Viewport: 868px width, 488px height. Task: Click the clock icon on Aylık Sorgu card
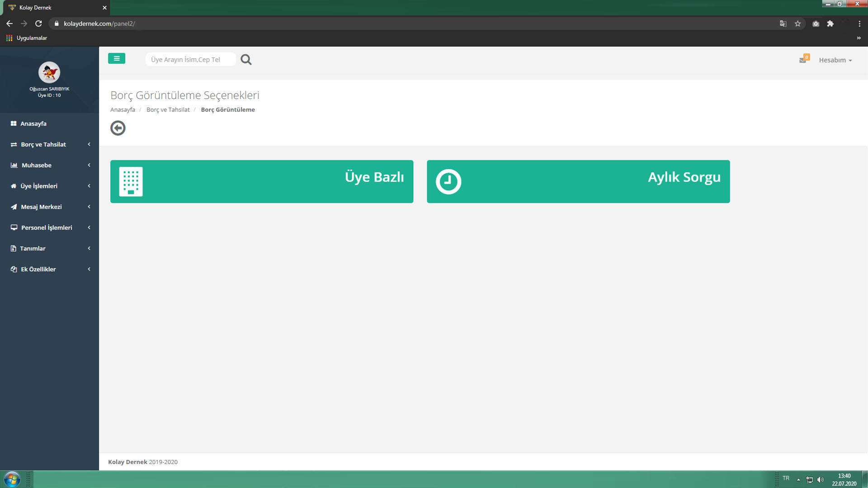(448, 182)
